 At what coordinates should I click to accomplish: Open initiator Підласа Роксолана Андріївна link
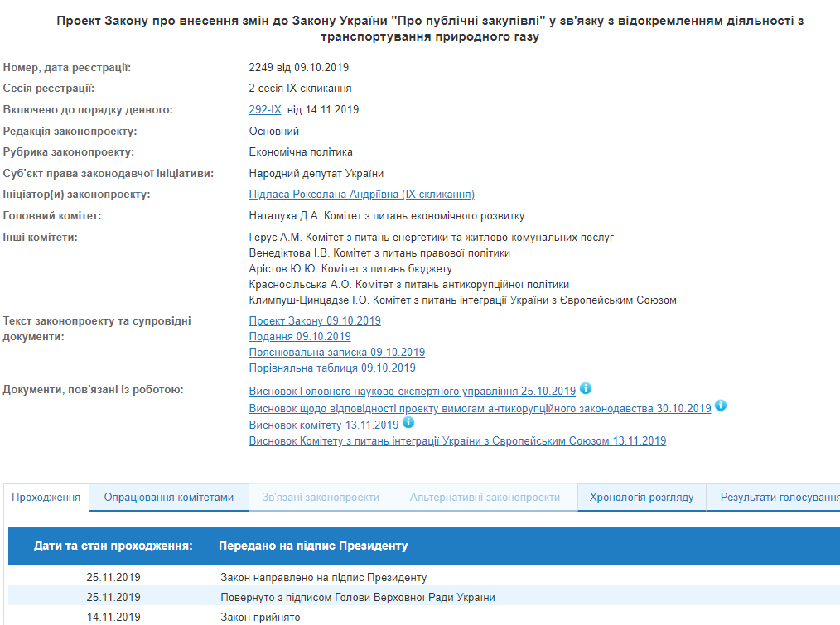click(x=361, y=195)
